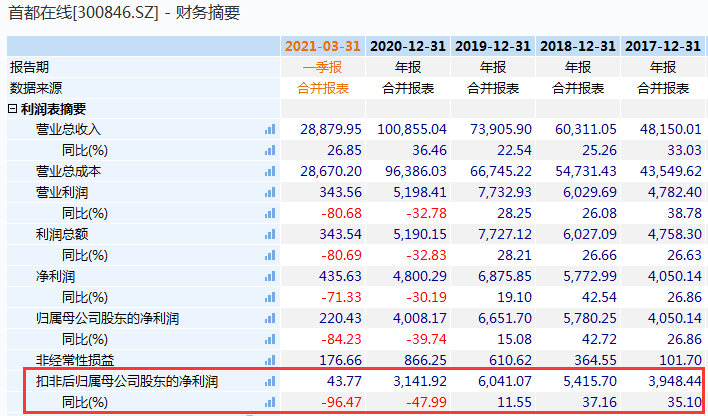Click adjusted net profit value 6,041.07
Screen dimensions: 708x416
505,382
